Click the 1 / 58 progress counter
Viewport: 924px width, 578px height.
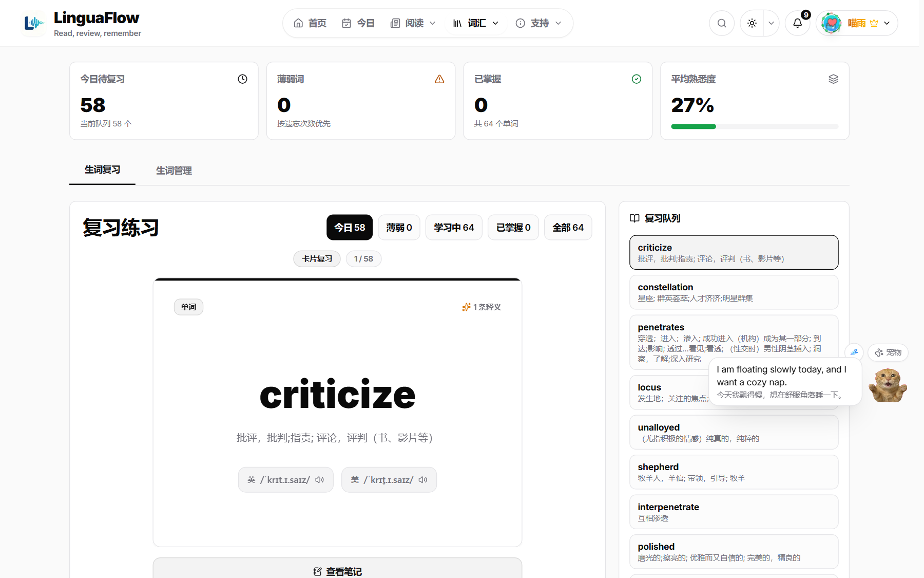click(x=363, y=259)
